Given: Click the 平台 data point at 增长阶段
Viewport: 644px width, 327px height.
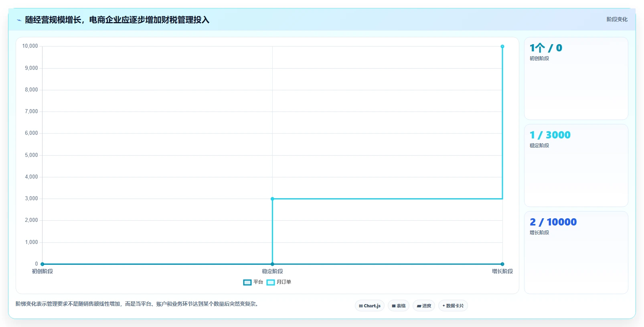Looking at the screenshot, I should tap(502, 264).
